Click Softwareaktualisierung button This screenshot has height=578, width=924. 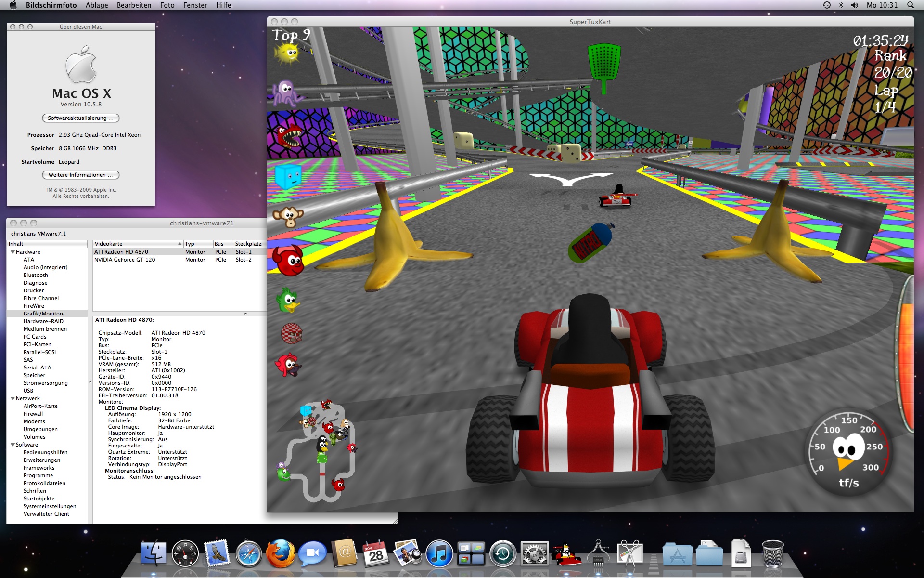(81, 118)
